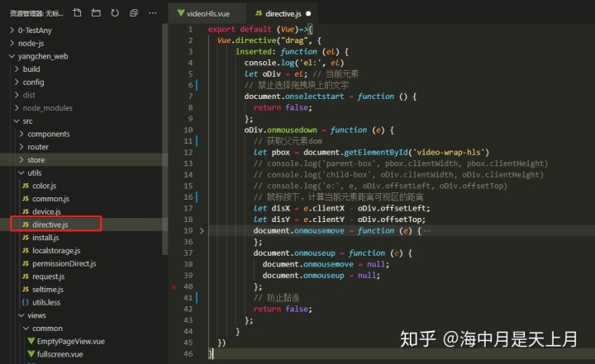595x364 pixels.
Task: Click 'inserted' keyword on line 3
Action: 254,51
